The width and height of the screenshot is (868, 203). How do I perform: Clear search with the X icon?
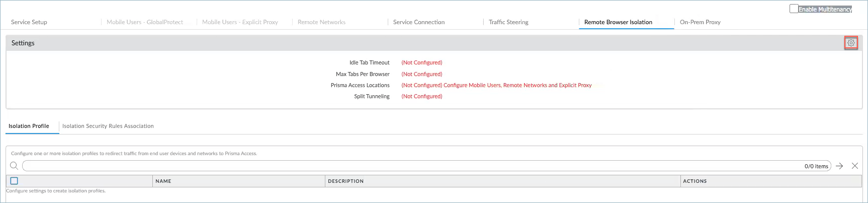pyautogui.click(x=855, y=166)
